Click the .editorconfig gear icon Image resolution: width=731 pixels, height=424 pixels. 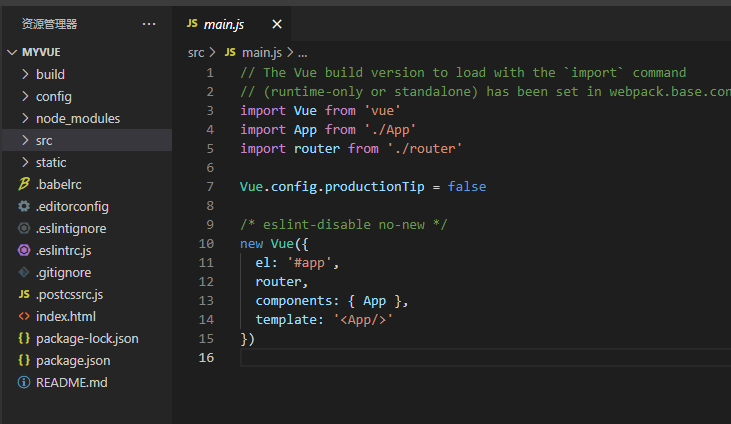coord(24,206)
